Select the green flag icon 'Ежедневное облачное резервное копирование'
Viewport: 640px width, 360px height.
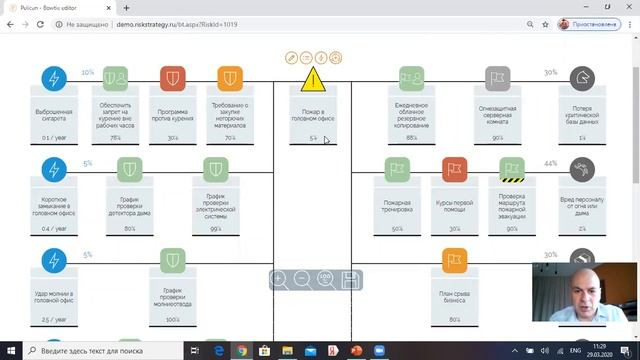tap(411, 78)
